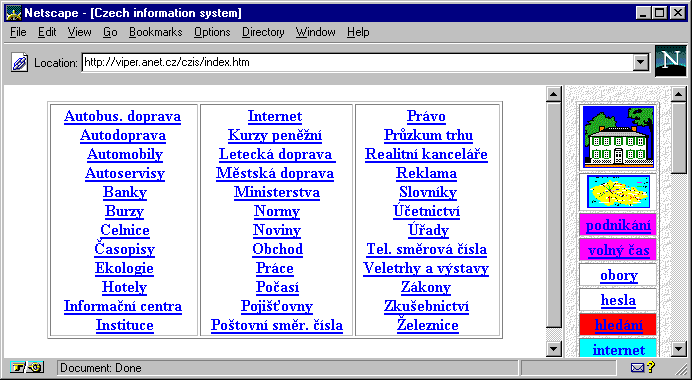Open the Options menu

point(212,32)
